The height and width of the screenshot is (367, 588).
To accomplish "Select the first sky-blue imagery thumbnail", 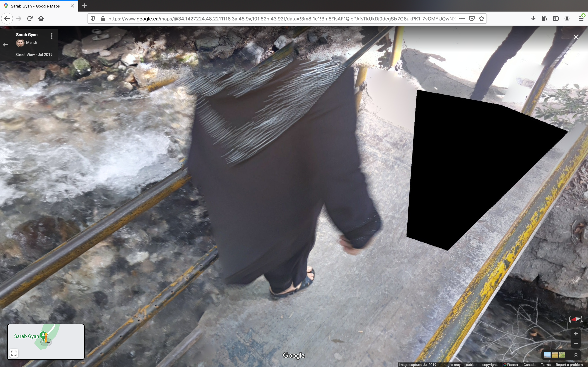I will click(x=547, y=355).
